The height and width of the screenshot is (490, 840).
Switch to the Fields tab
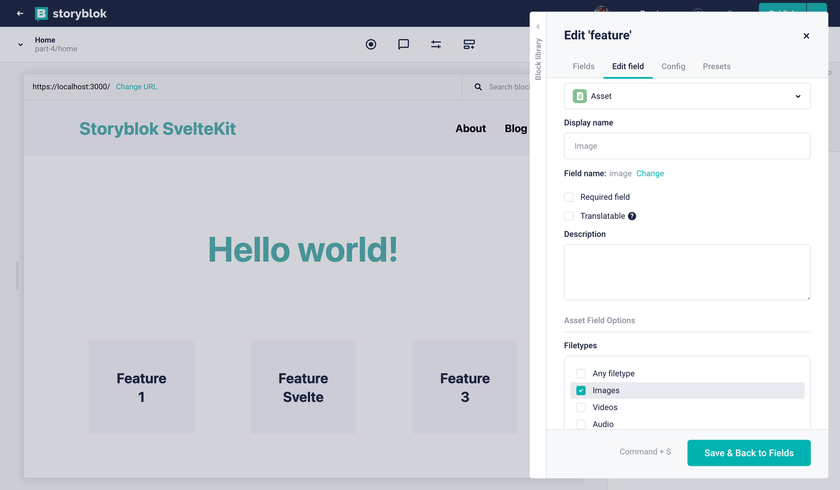[x=583, y=66]
